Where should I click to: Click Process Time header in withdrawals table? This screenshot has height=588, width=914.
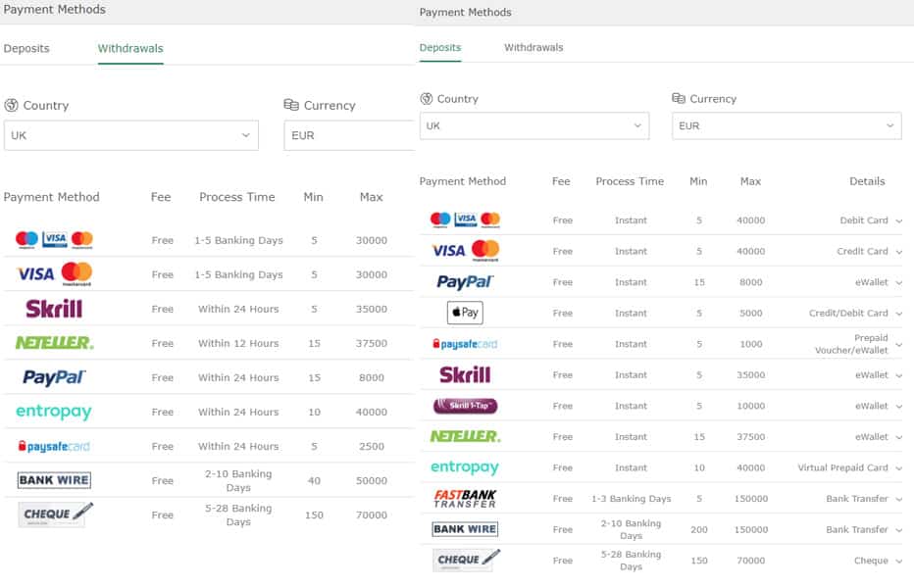[237, 197]
